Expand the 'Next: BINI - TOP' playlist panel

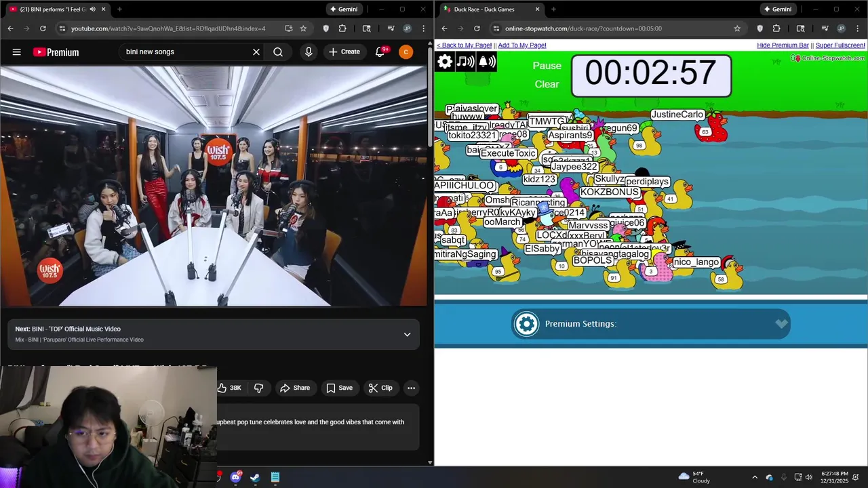(407, 334)
